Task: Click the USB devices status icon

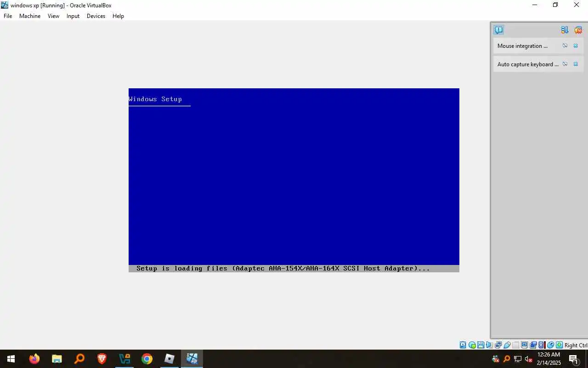Action: pos(507,345)
